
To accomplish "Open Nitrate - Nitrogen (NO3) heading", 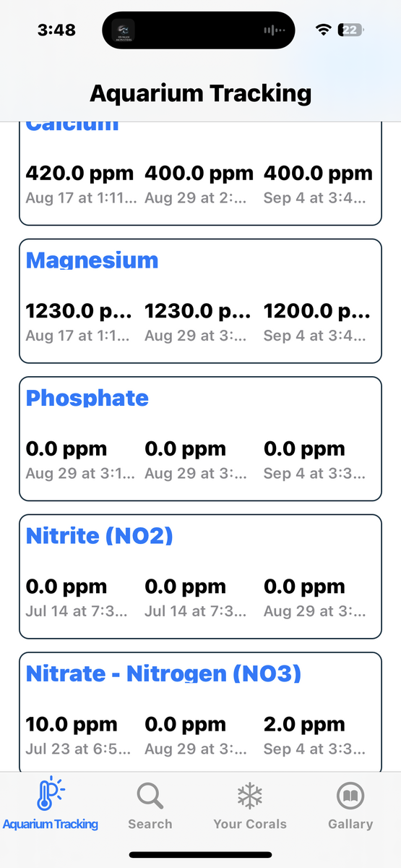I will (163, 674).
